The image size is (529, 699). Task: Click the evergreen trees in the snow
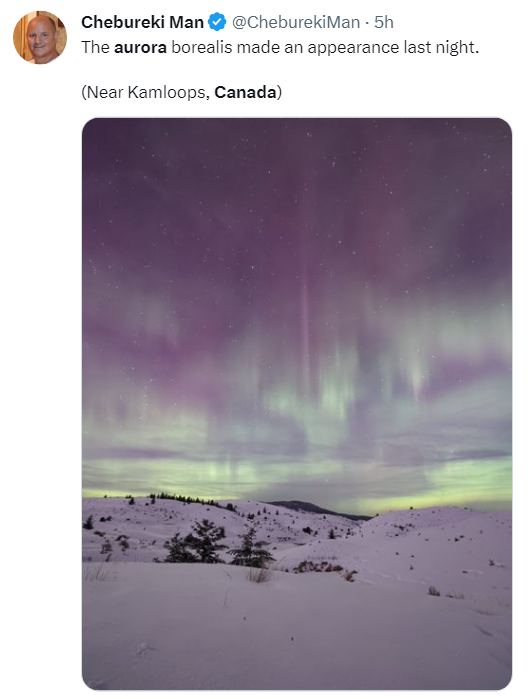click(218, 544)
